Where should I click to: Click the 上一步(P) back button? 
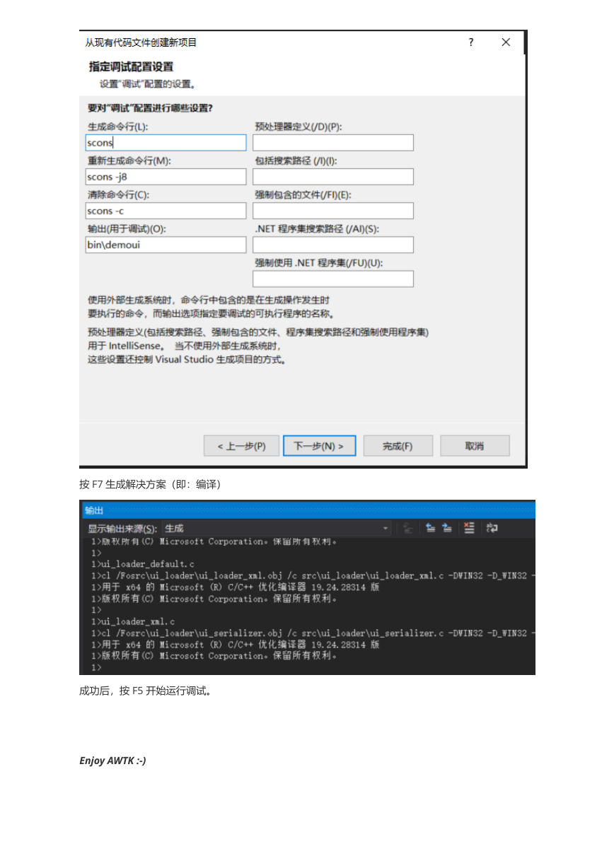[241, 446]
